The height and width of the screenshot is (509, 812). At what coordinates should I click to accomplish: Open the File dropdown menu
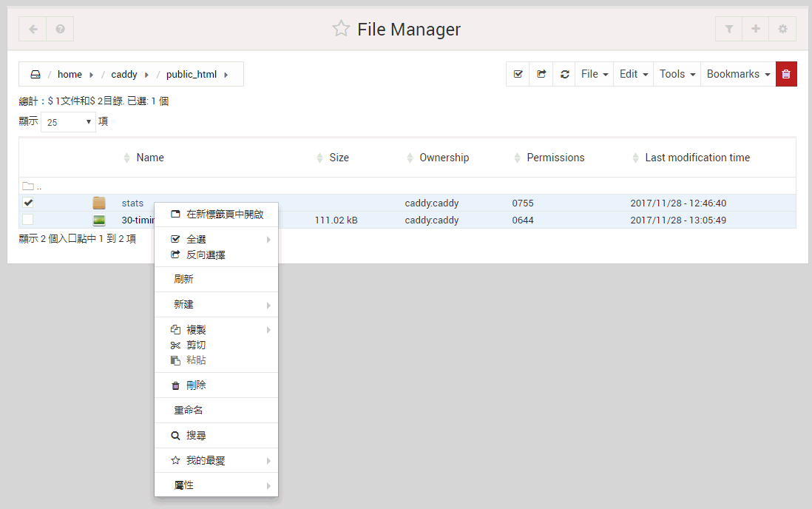[x=595, y=74]
